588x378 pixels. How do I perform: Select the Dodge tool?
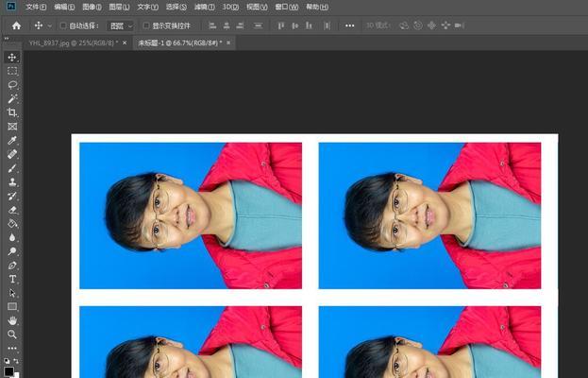click(x=12, y=251)
